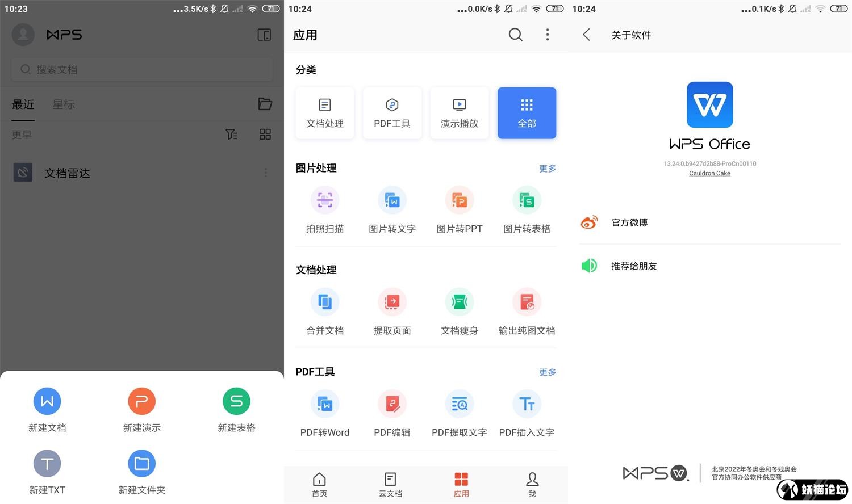Open the PDF提取文字 tool

[x=460, y=414]
